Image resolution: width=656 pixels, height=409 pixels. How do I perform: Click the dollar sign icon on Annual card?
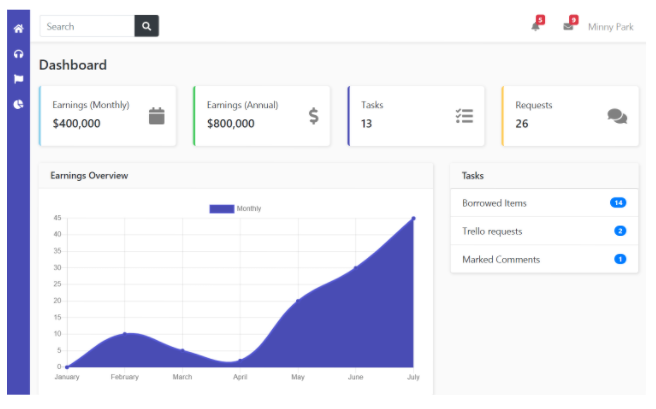pos(313,116)
